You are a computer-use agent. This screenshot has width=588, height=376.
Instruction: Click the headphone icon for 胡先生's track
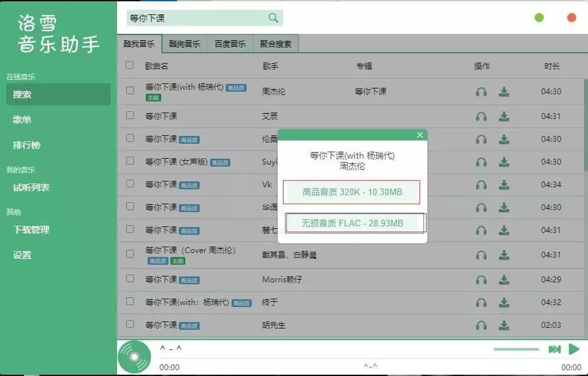point(481,325)
